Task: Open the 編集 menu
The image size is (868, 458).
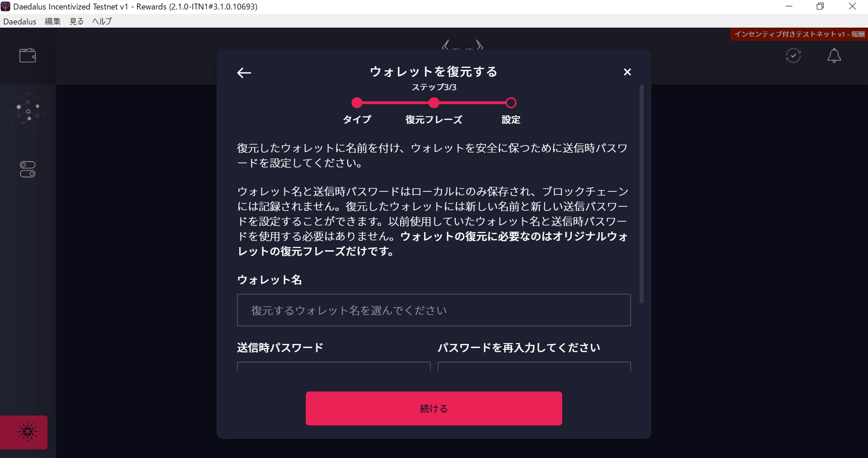Action: (x=53, y=21)
